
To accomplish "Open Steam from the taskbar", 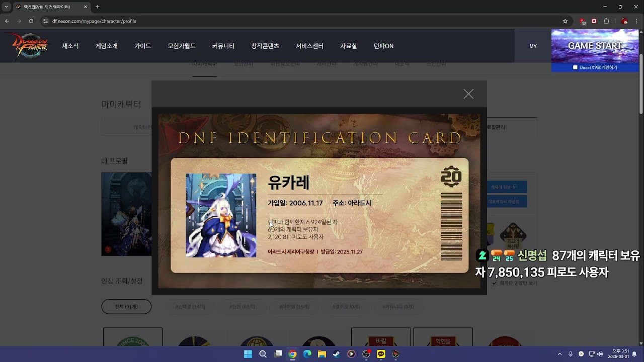I will (337, 354).
